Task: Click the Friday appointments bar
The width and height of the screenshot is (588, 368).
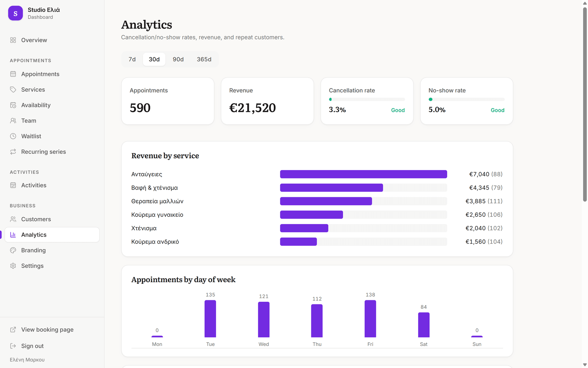Action: point(370,319)
